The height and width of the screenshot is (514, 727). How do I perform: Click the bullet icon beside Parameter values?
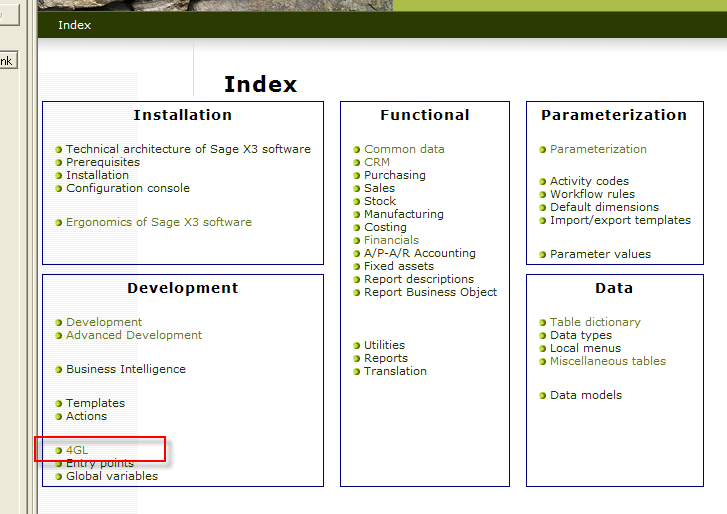[542, 255]
